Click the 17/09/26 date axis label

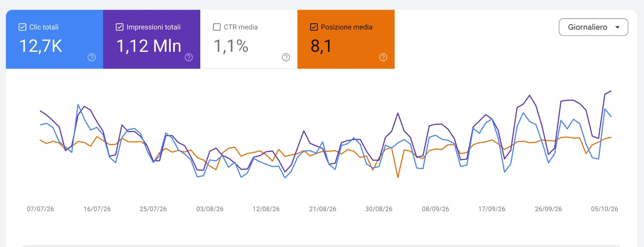tap(492, 209)
